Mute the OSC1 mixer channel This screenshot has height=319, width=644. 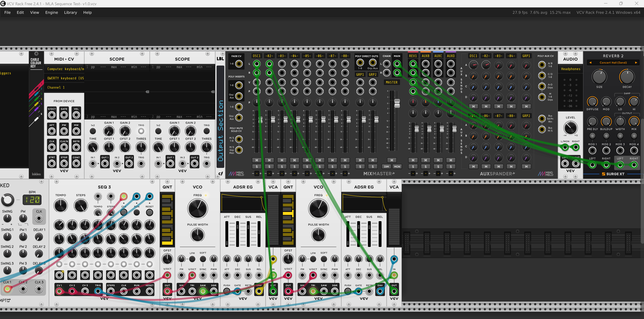point(257,160)
